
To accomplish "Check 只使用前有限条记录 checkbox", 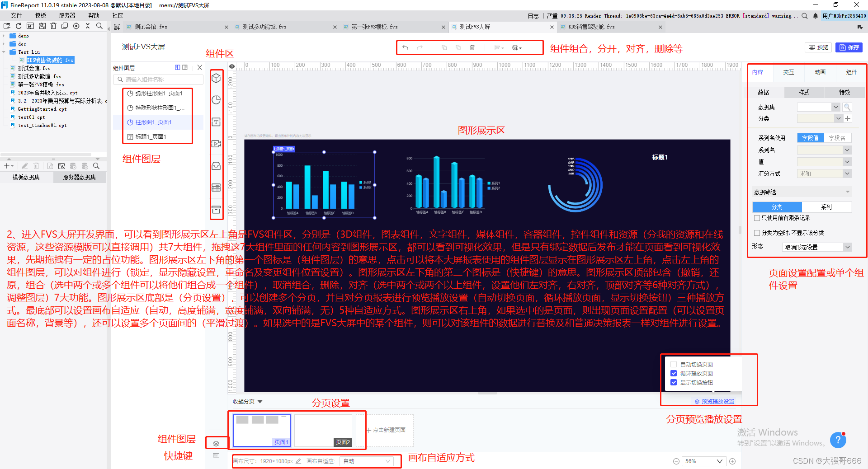I will coord(757,218).
